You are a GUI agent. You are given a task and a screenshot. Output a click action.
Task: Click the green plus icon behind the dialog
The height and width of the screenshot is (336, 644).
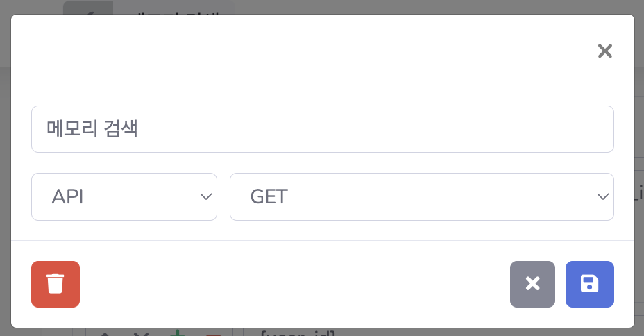(177, 333)
